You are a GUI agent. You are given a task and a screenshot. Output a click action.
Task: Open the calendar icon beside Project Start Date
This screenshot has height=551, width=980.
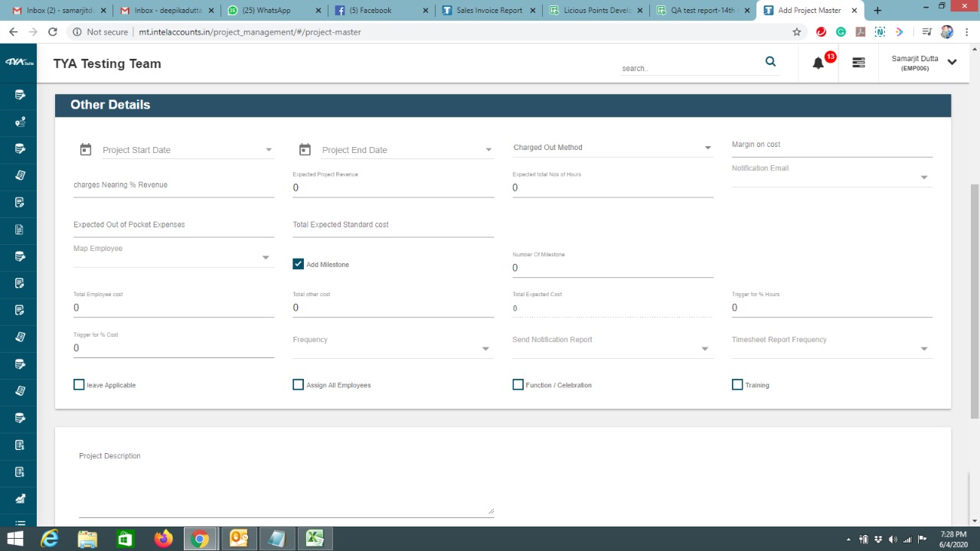point(86,149)
